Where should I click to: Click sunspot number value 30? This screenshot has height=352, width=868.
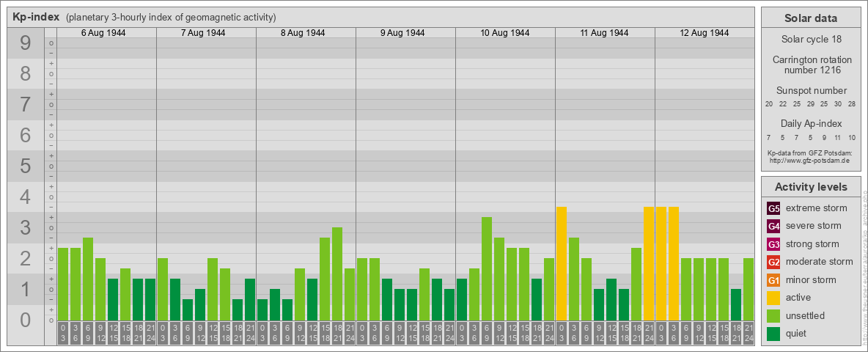pos(838,104)
